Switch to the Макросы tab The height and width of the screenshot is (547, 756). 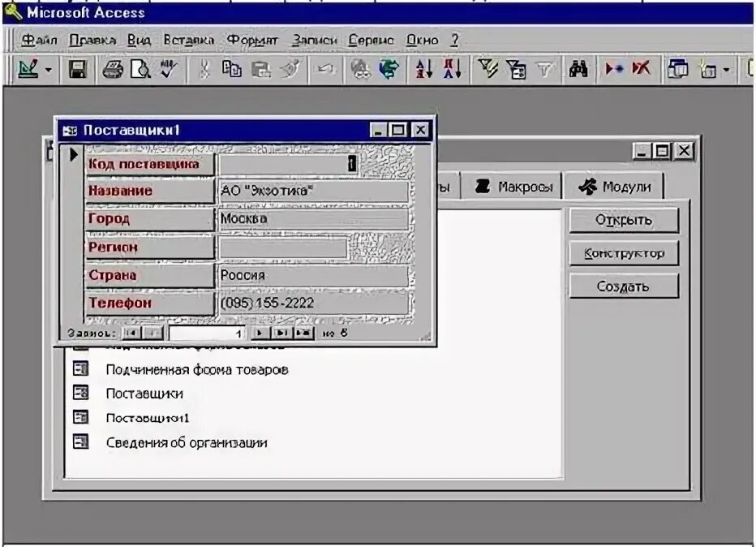tap(512, 186)
